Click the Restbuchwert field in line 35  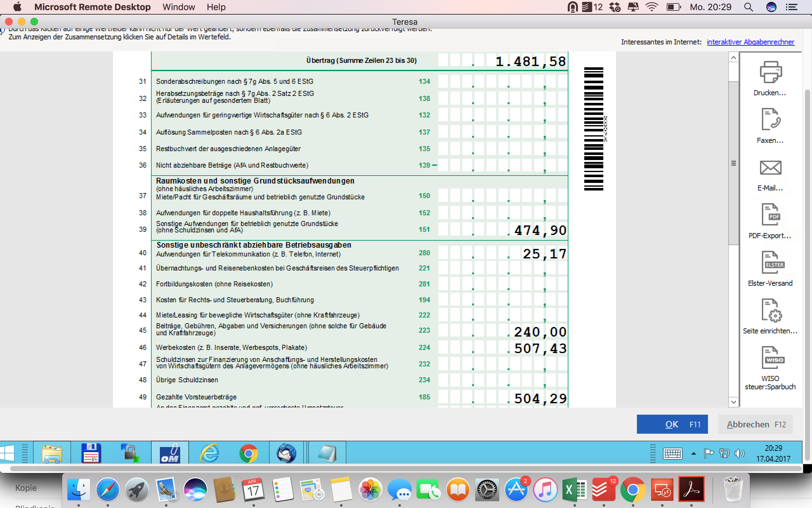point(503,149)
